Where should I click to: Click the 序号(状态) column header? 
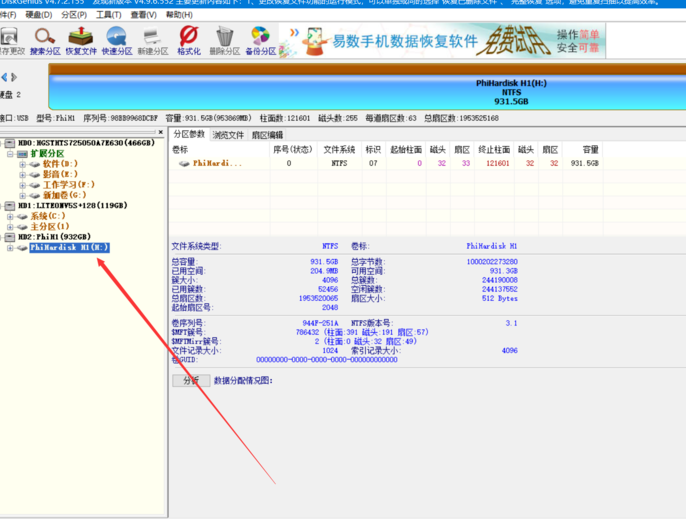click(294, 150)
